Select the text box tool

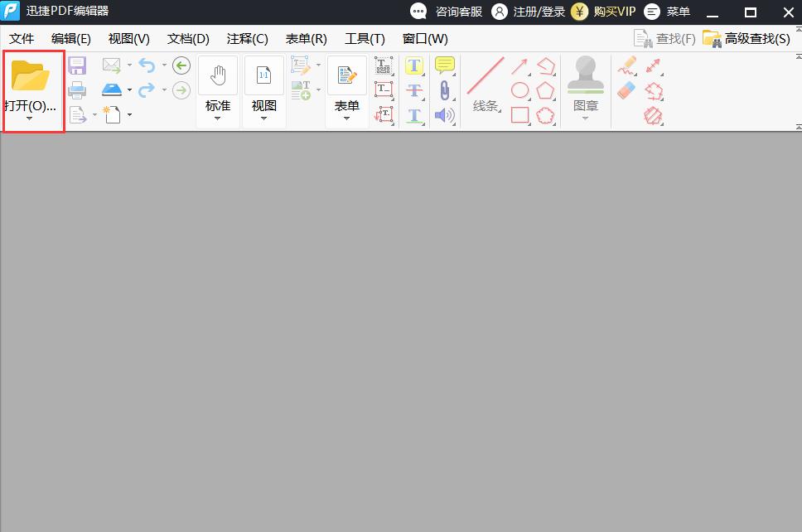click(x=384, y=90)
